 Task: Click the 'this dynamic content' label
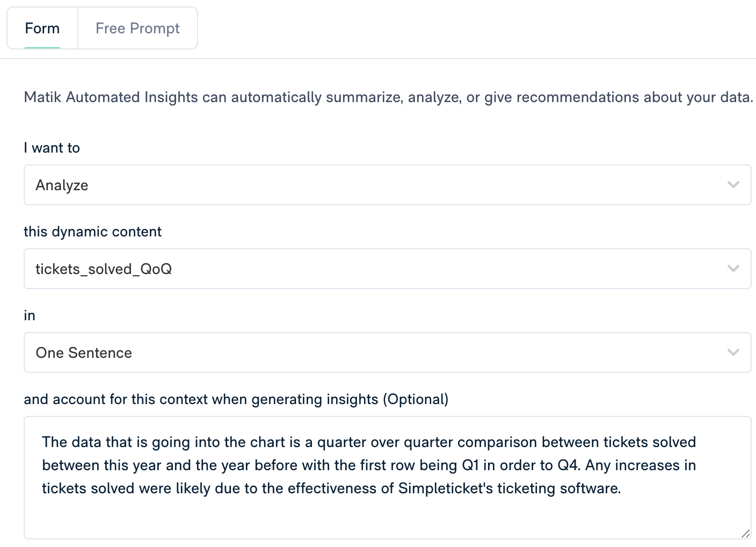pyautogui.click(x=92, y=232)
